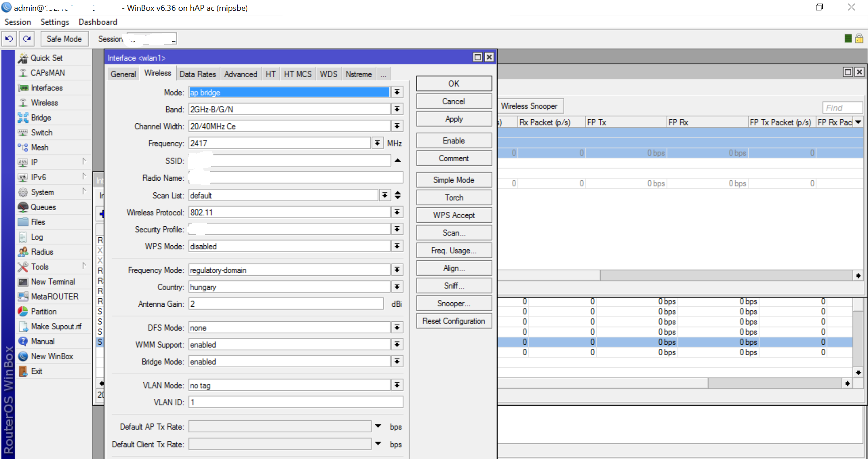
Task: Open Bridge sidebar icon
Action: point(23,117)
